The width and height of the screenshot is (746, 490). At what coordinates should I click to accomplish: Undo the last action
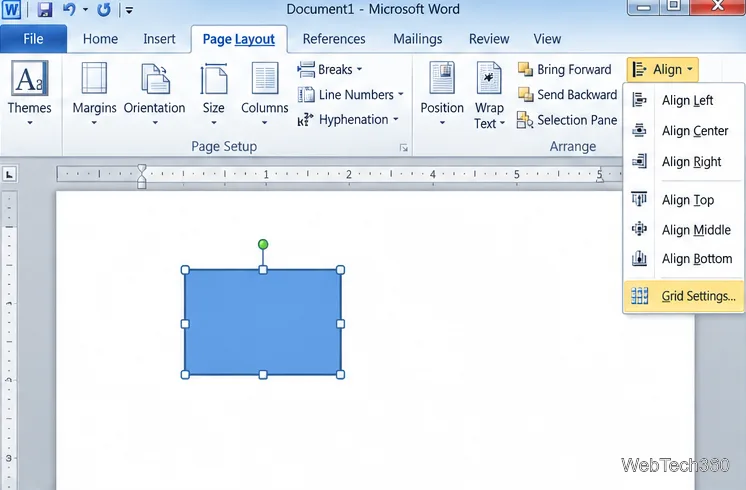pyautogui.click(x=69, y=9)
